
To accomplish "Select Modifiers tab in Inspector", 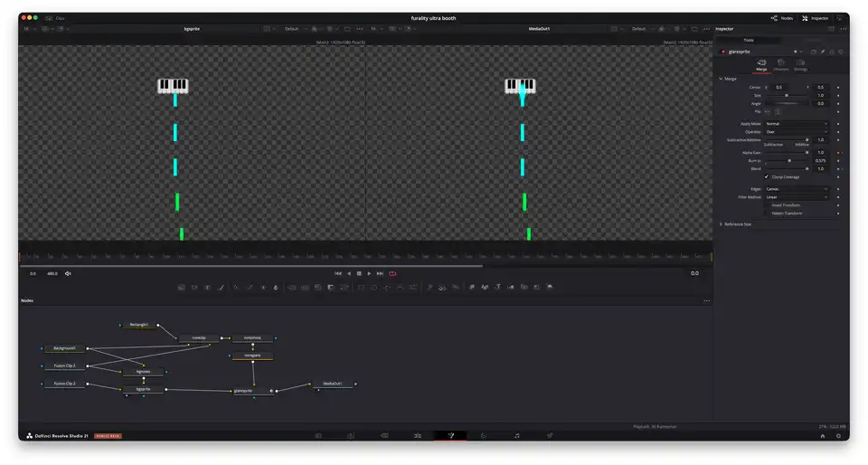I will 813,40.
